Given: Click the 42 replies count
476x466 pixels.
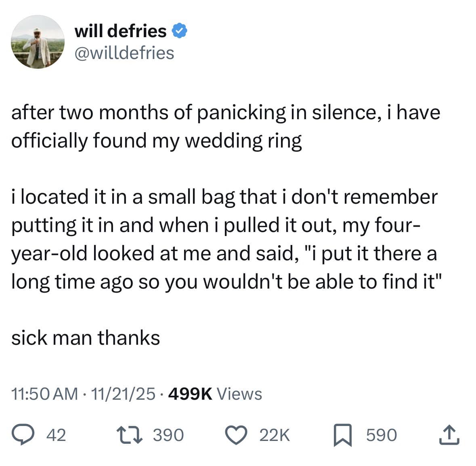Looking at the screenshot, I should (x=56, y=435).
